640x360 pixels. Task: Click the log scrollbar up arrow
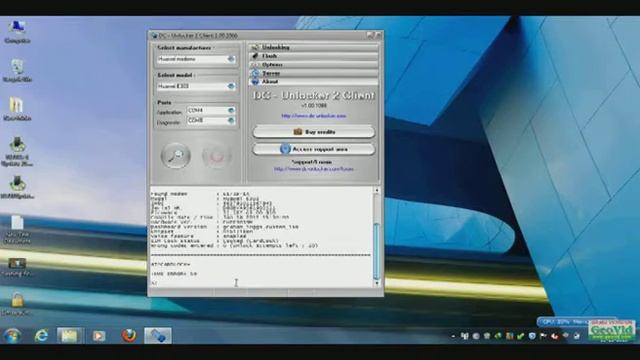pyautogui.click(x=377, y=191)
